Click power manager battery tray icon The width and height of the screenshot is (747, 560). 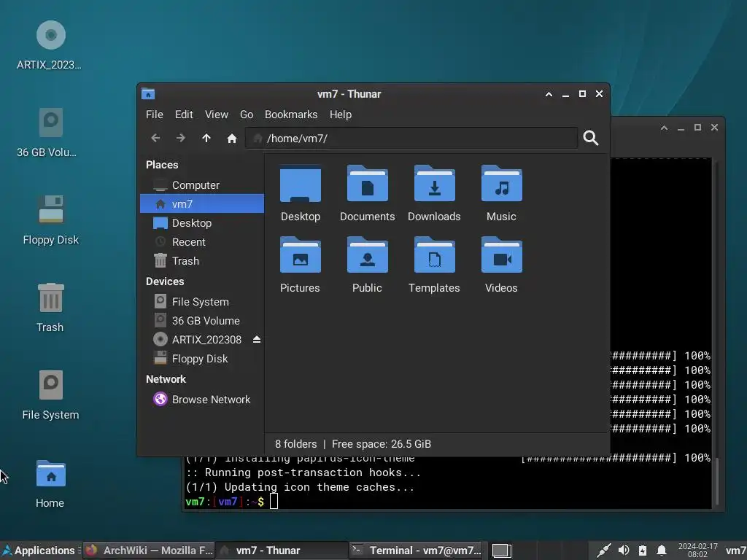tap(643, 551)
